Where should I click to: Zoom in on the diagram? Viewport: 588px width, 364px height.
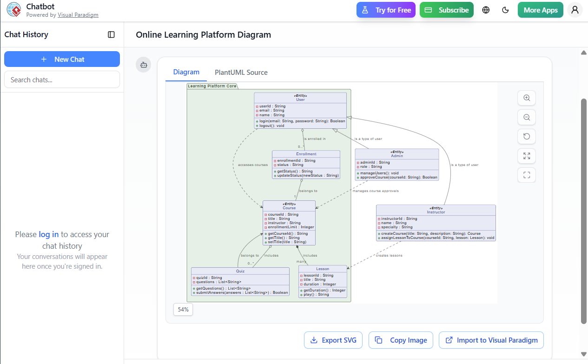pyautogui.click(x=526, y=98)
